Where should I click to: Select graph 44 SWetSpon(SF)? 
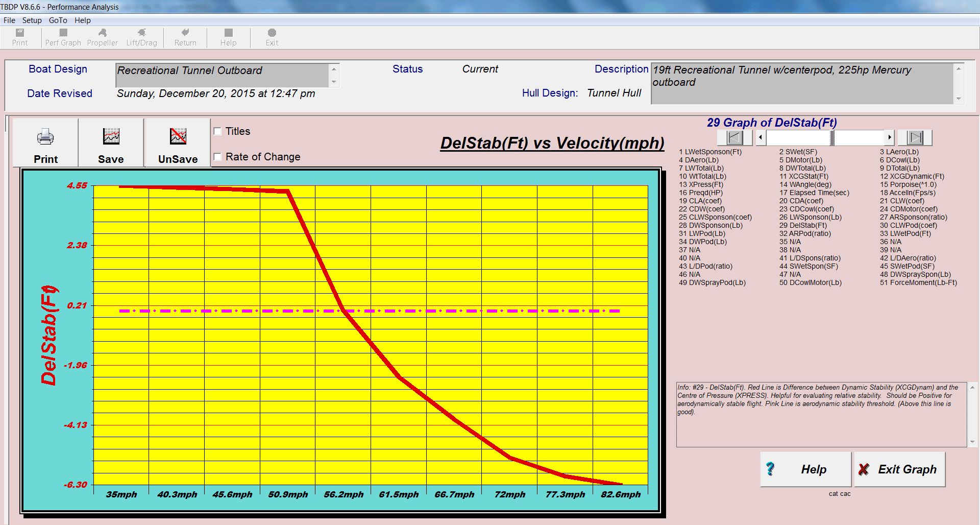coord(808,266)
